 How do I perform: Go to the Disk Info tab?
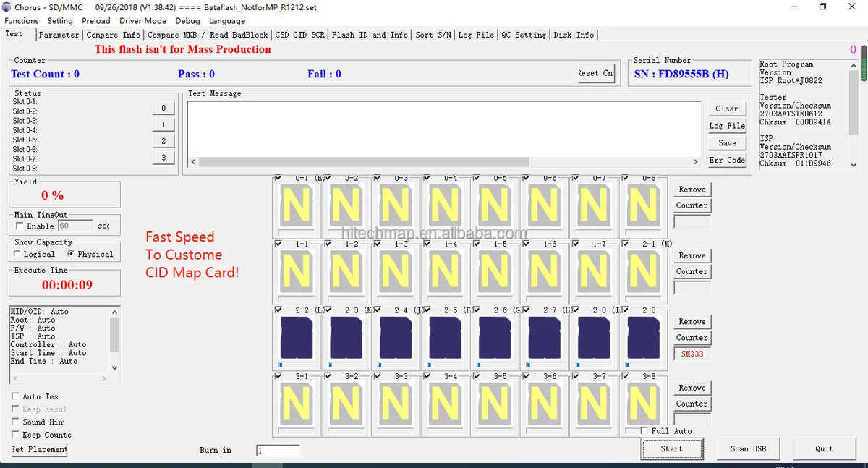coord(574,35)
